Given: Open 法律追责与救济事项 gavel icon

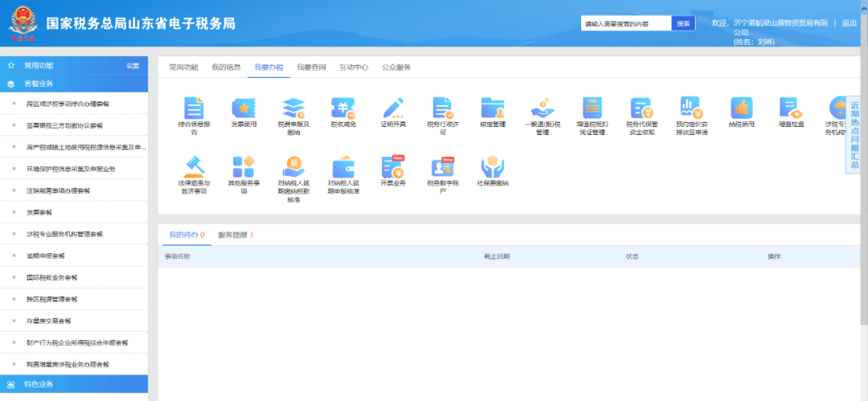Looking at the screenshot, I should [x=194, y=168].
